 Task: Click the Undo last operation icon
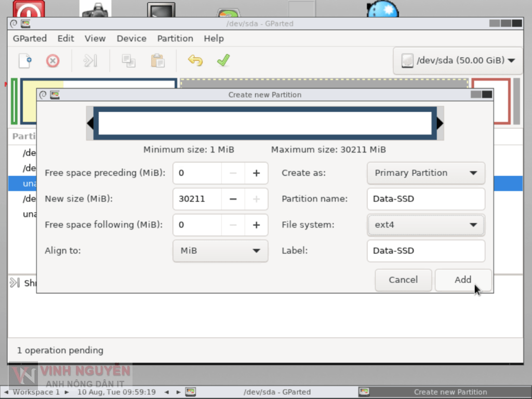click(195, 60)
